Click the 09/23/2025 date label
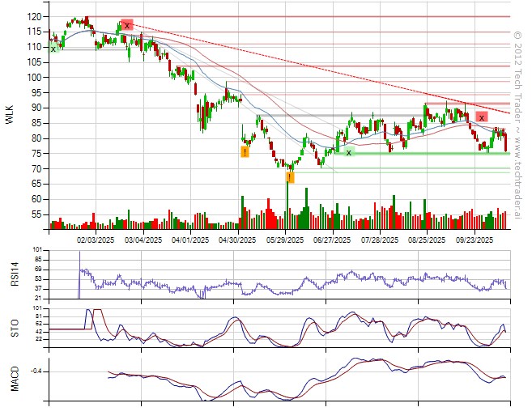Viewport: 532px width, 416px height. tap(475, 240)
